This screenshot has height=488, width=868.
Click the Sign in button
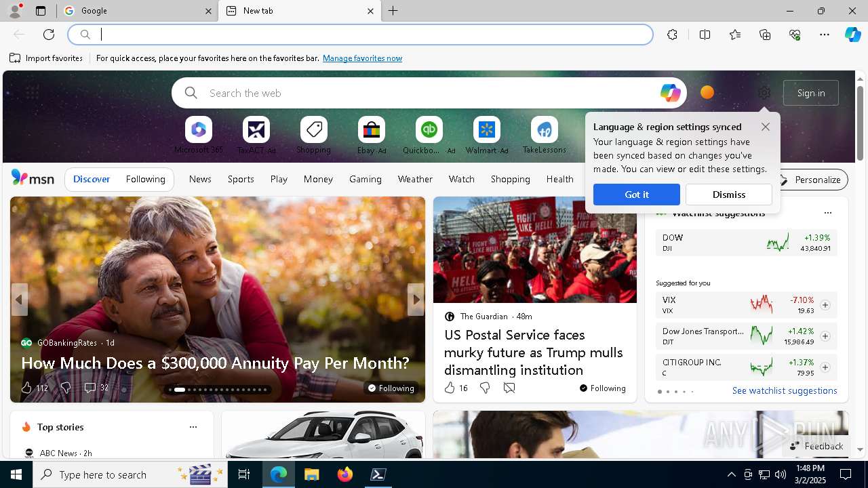(811, 93)
